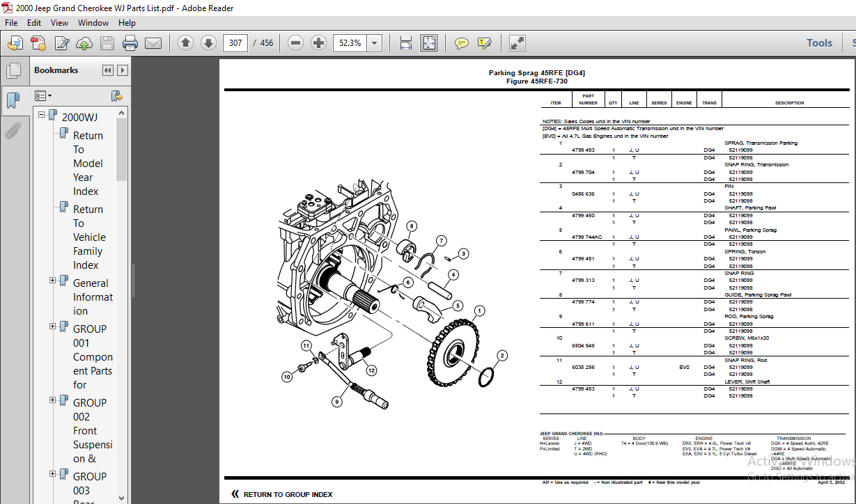
Task: Open the Tools pane
Action: point(819,43)
